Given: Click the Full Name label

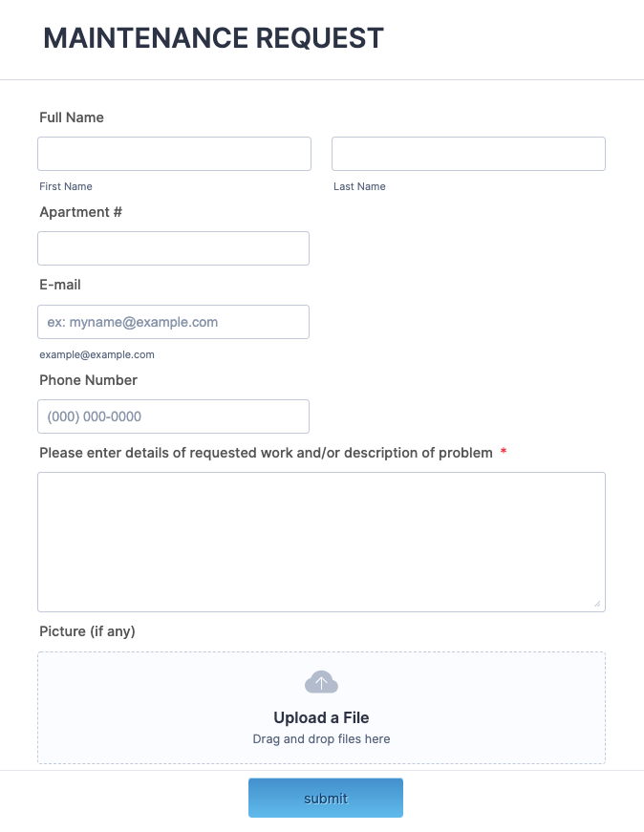Looking at the screenshot, I should (x=72, y=117).
